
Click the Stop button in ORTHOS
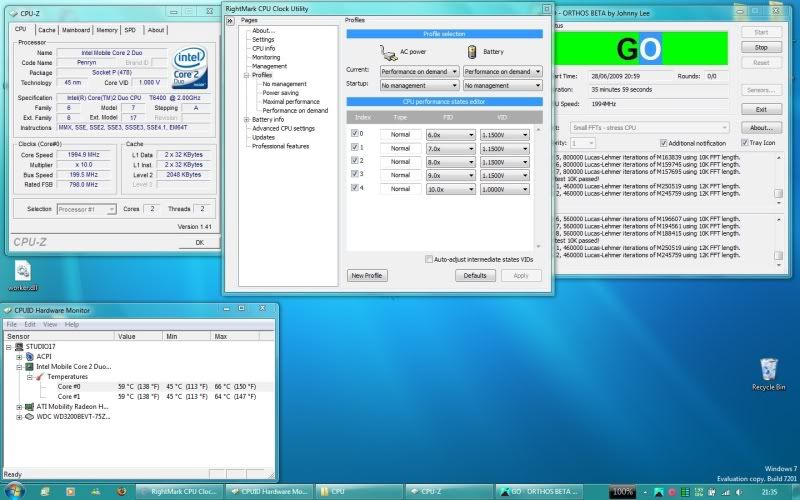click(x=761, y=47)
